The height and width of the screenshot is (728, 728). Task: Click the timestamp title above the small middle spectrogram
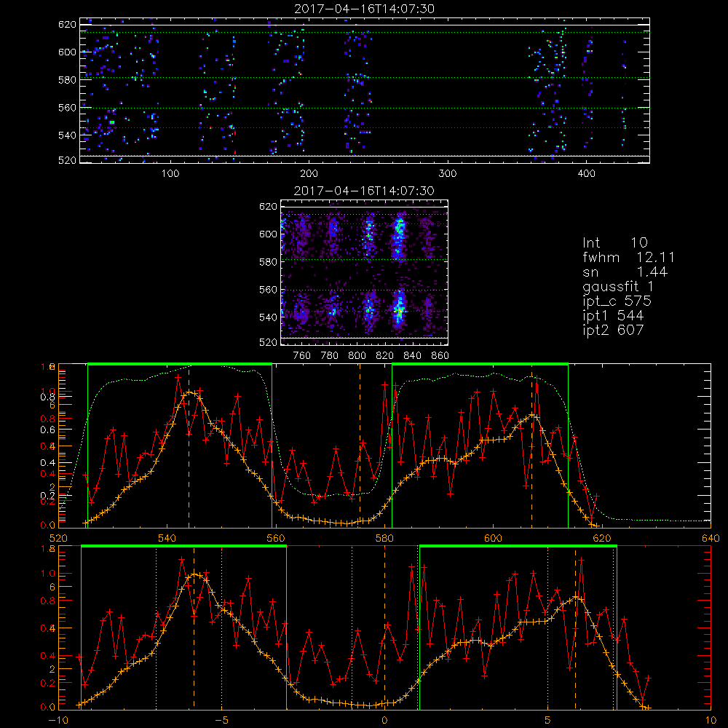point(365,191)
